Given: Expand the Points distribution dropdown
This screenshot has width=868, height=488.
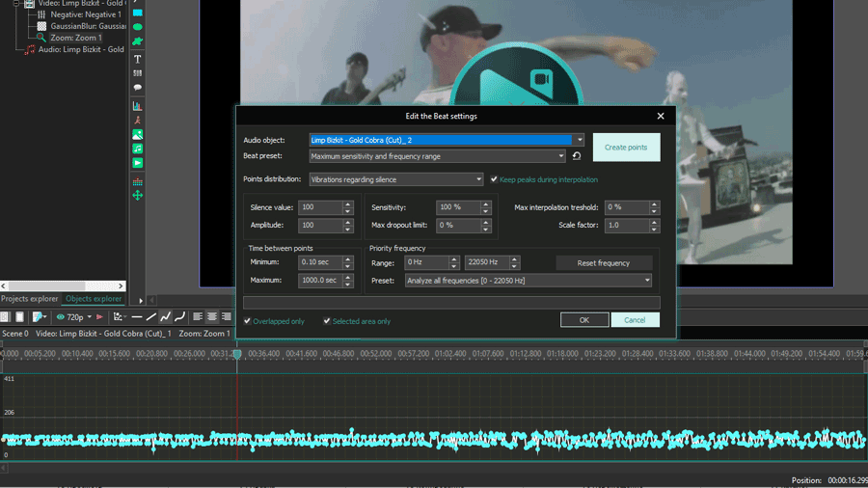Looking at the screenshot, I should [x=395, y=179].
